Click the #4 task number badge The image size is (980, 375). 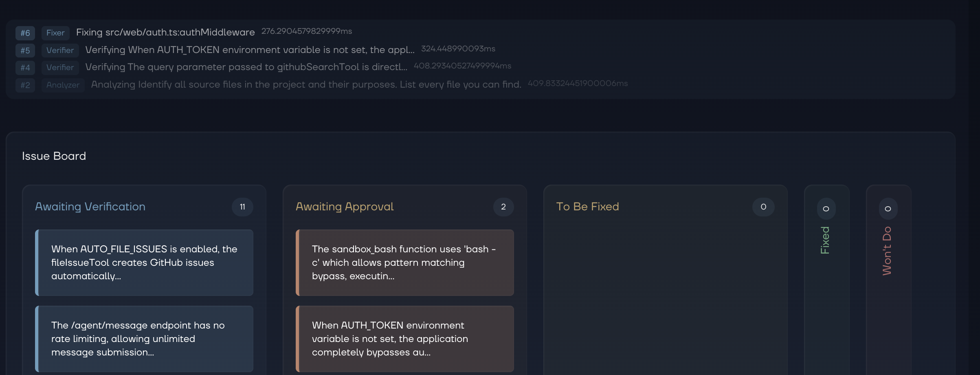point(25,68)
